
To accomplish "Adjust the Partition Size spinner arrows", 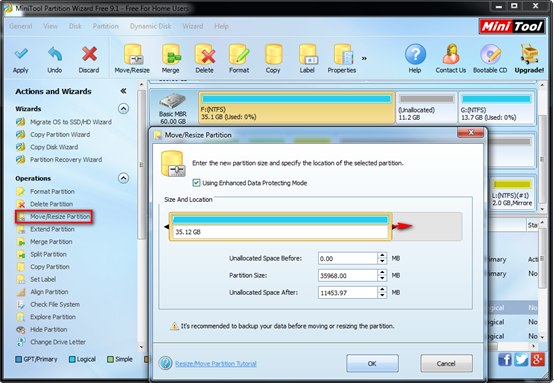I will [x=382, y=275].
